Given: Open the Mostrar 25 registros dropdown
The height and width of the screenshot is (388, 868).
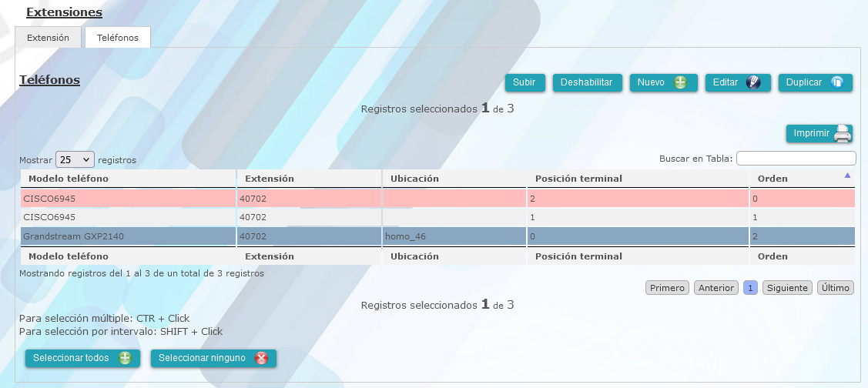Looking at the screenshot, I should 75,159.
